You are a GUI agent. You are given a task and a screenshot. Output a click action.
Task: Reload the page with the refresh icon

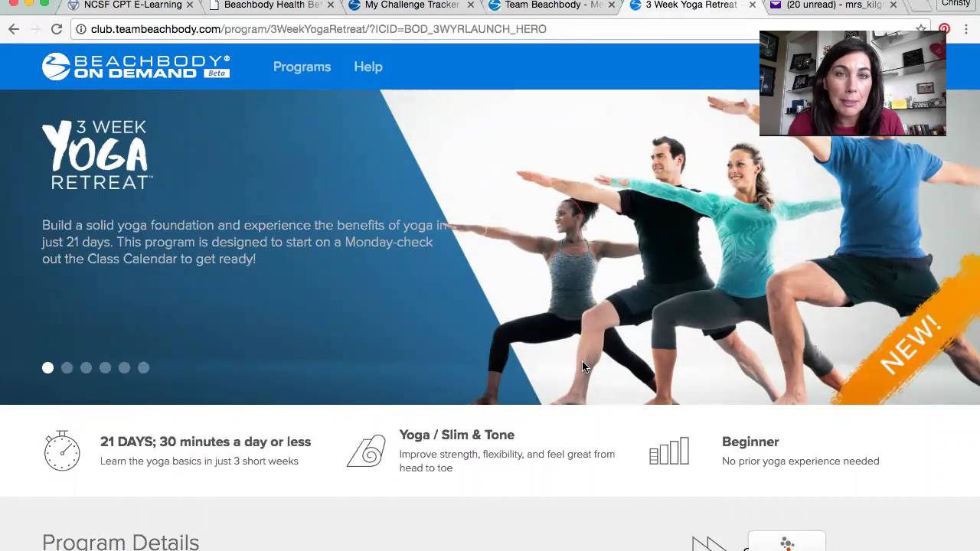point(56,29)
